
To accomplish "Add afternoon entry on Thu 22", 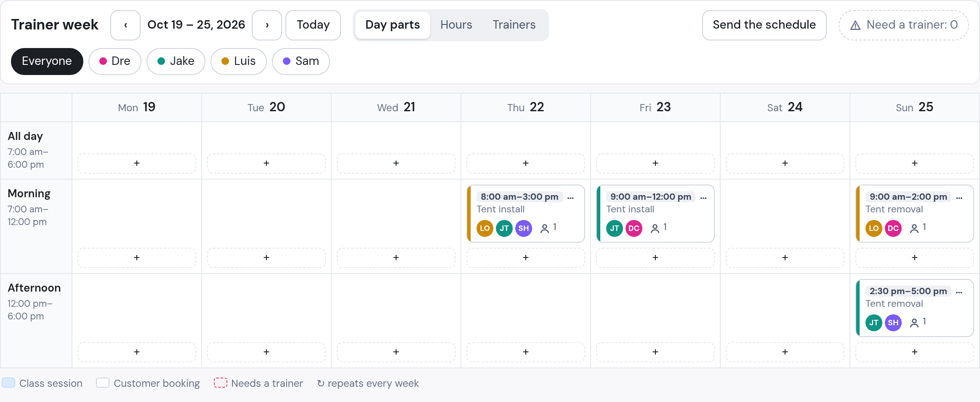I will tap(526, 352).
